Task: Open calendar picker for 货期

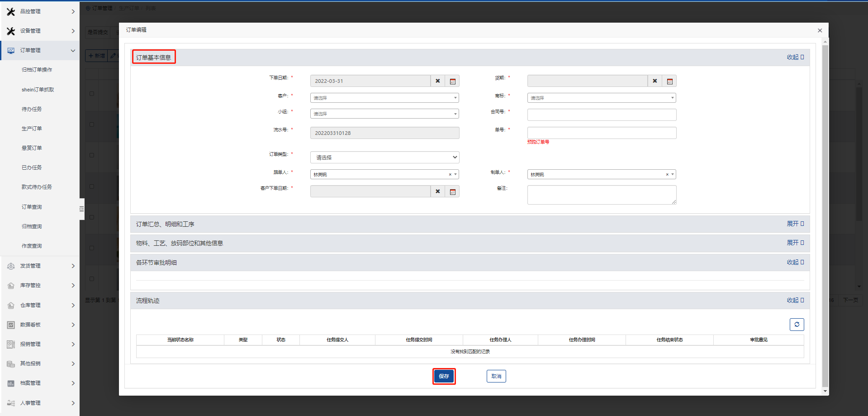Action: [669, 81]
